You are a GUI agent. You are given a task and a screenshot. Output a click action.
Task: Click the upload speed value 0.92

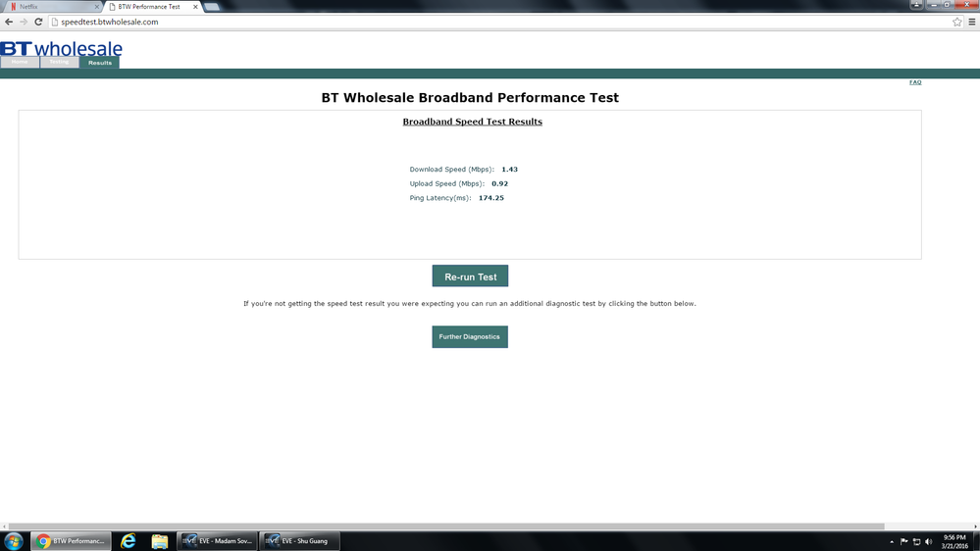(499, 183)
